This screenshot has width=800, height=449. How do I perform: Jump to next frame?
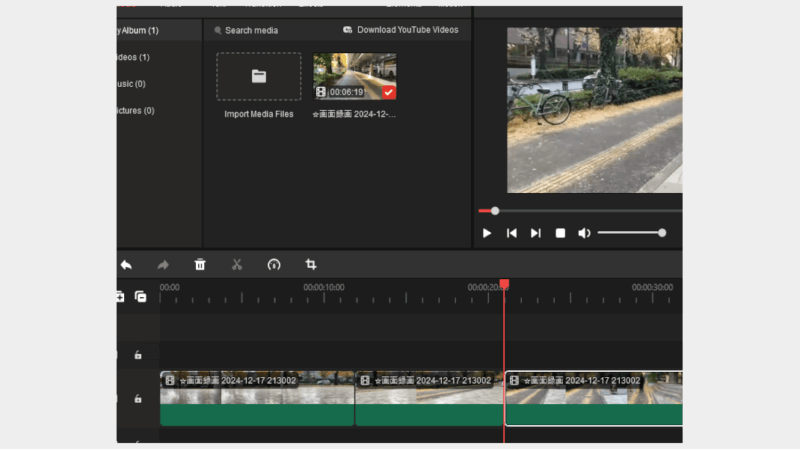tap(535, 233)
